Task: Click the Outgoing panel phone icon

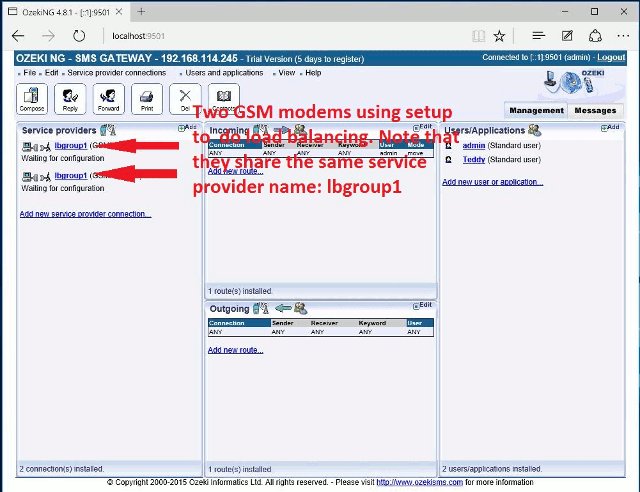Action: pyautogui.click(x=261, y=308)
